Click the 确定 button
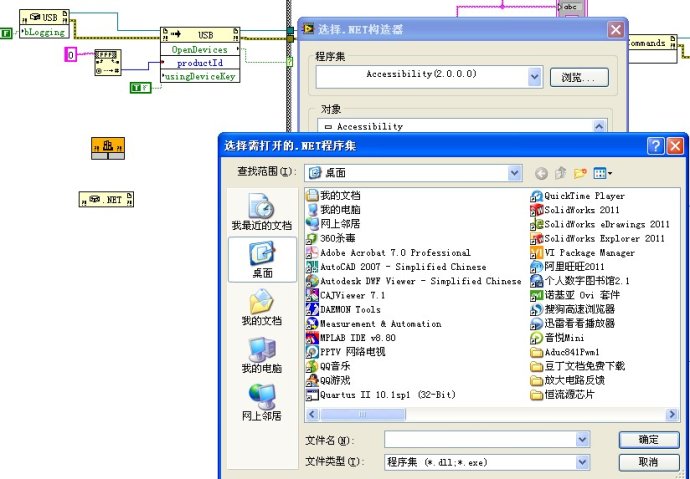Viewport: 690px width, 479px height. click(649, 439)
